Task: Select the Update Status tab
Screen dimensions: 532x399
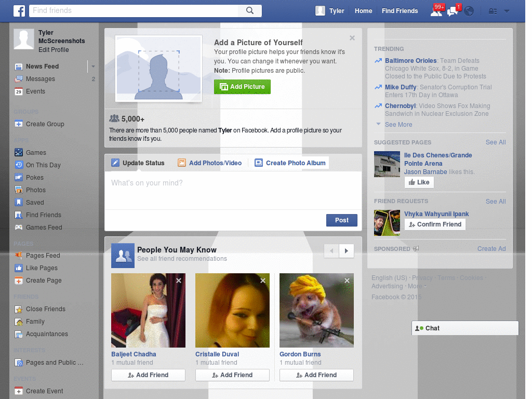Action: coord(138,163)
